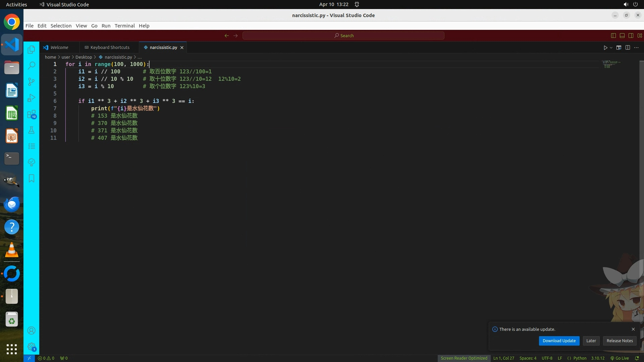This screenshot has height=362, width=644.
Task: Switch to the Keyboard Shortcuts tab
Action: point(110,47)
